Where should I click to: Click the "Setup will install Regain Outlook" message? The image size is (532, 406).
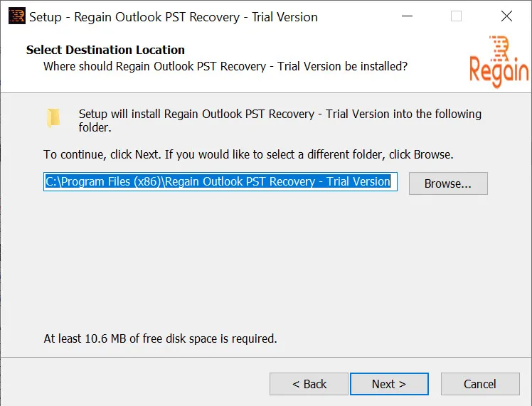(280, 120)
